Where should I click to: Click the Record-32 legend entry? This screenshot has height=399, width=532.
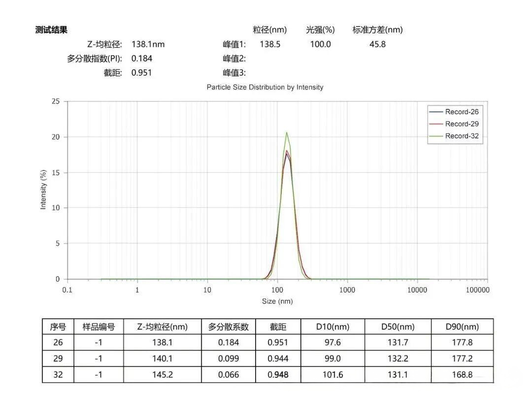(x=462, y=136)
